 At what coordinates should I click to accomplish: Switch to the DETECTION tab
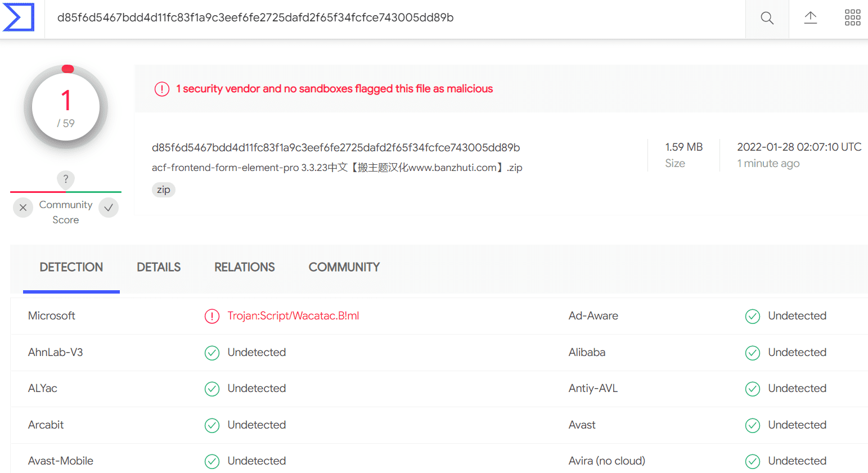(71, 267)
